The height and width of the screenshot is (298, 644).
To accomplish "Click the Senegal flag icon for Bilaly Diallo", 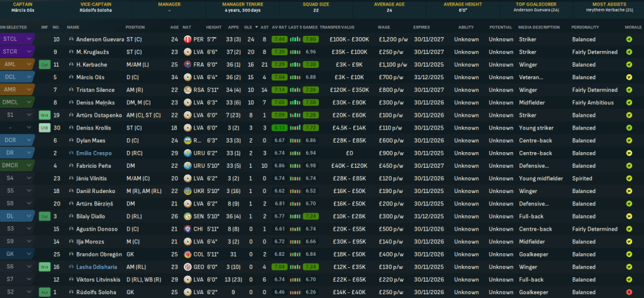I will click(188, 217).
